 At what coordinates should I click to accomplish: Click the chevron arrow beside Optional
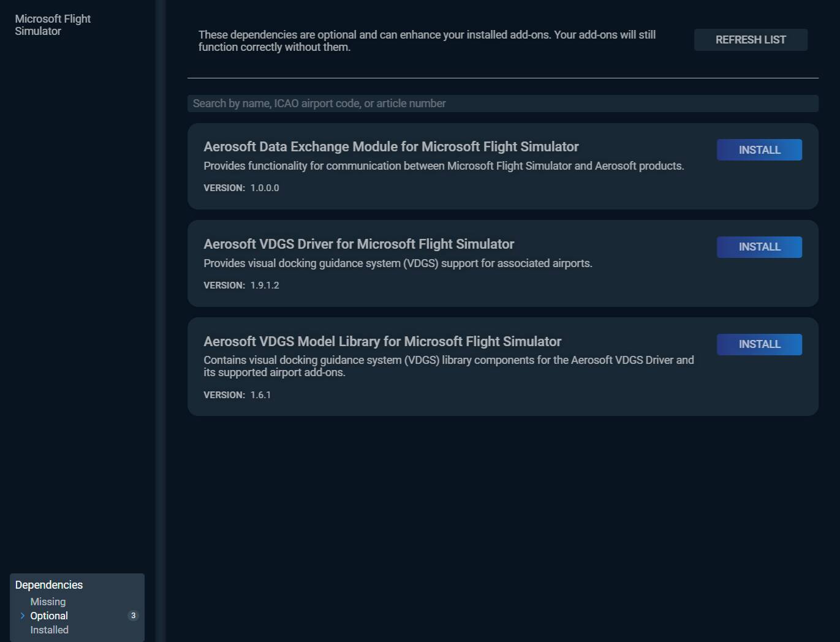[23, 616]
